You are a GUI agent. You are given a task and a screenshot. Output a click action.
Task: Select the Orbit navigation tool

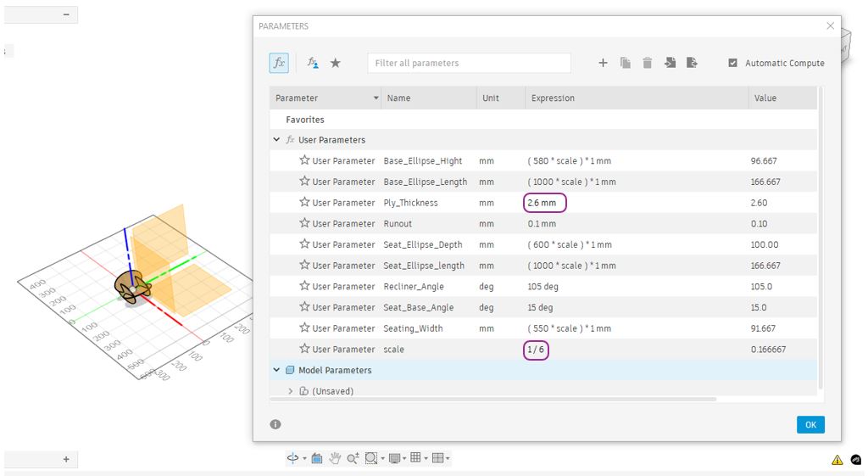coord(292,458)
